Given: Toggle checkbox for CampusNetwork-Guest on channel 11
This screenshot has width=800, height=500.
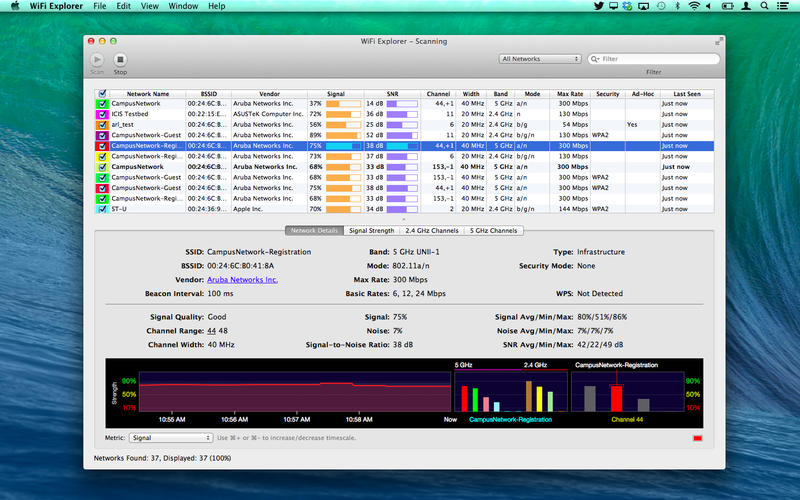Looking at the screenshot, I should 102,135.
